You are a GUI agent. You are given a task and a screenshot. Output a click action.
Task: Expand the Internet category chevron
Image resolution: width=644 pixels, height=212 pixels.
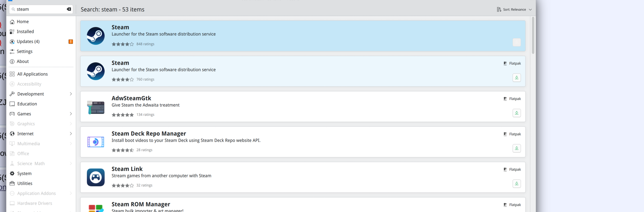[x=71, y=134]
